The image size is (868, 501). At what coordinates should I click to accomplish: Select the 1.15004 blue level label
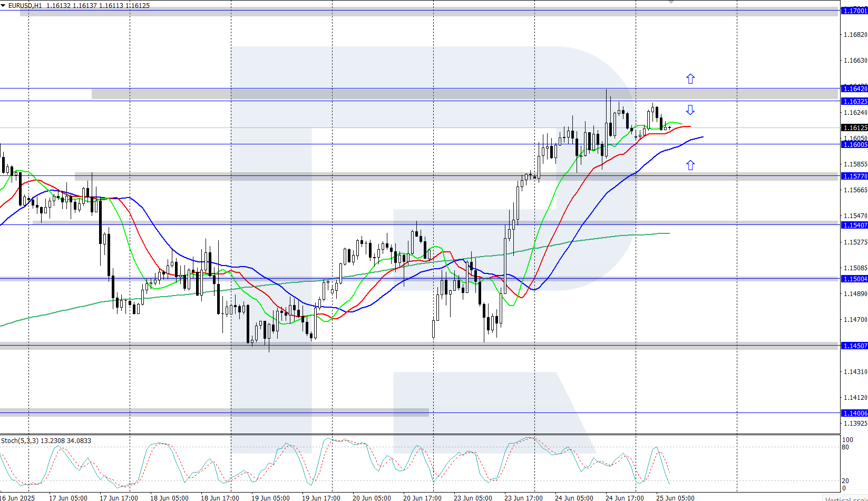coord(854,279)
